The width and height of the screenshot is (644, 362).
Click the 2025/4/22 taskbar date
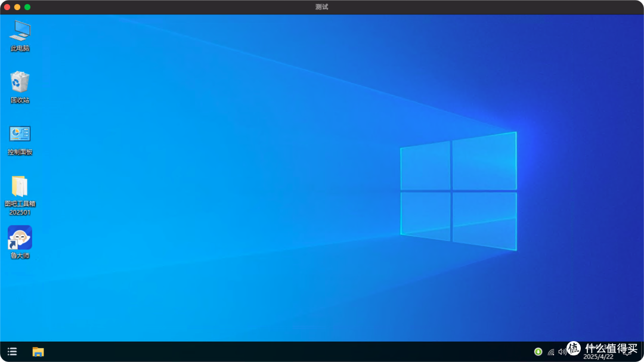click(598, 357)
